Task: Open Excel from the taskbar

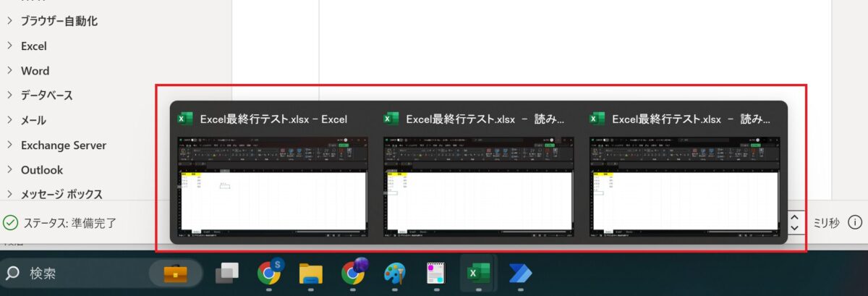Action: 478,273
